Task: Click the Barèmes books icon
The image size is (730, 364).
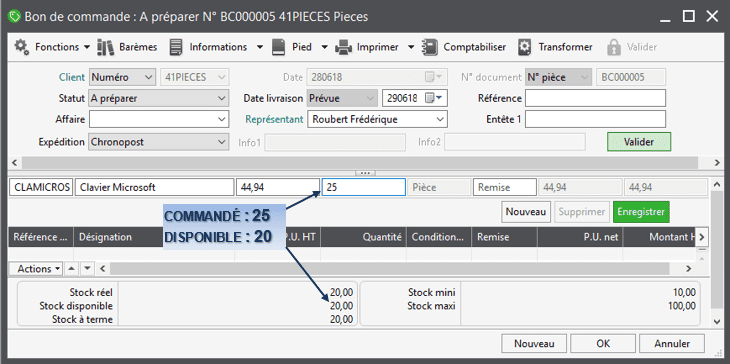Action: [x=105, y=47]
